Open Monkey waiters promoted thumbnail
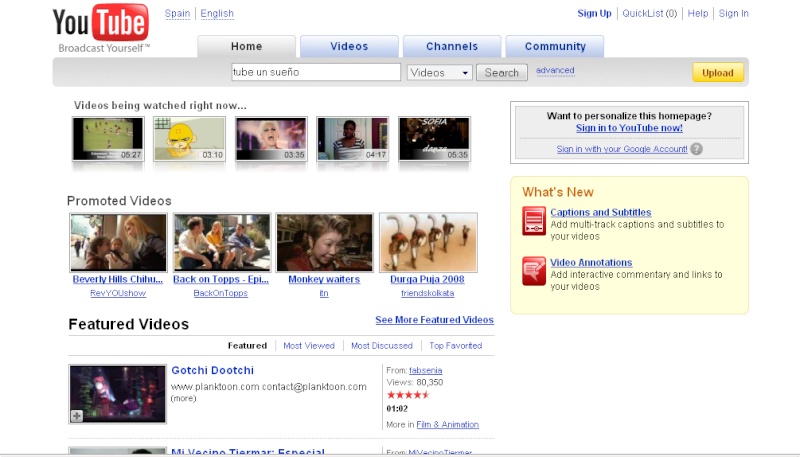 (x=324, y=242)
